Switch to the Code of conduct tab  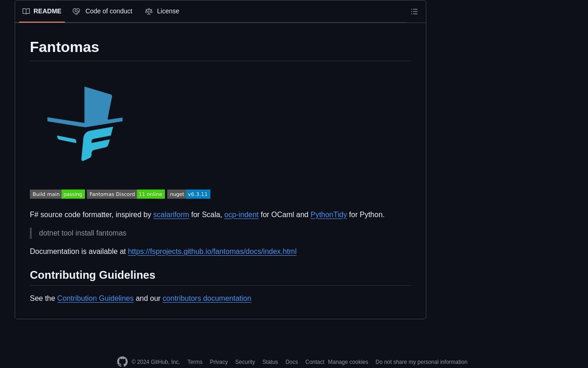102,11
